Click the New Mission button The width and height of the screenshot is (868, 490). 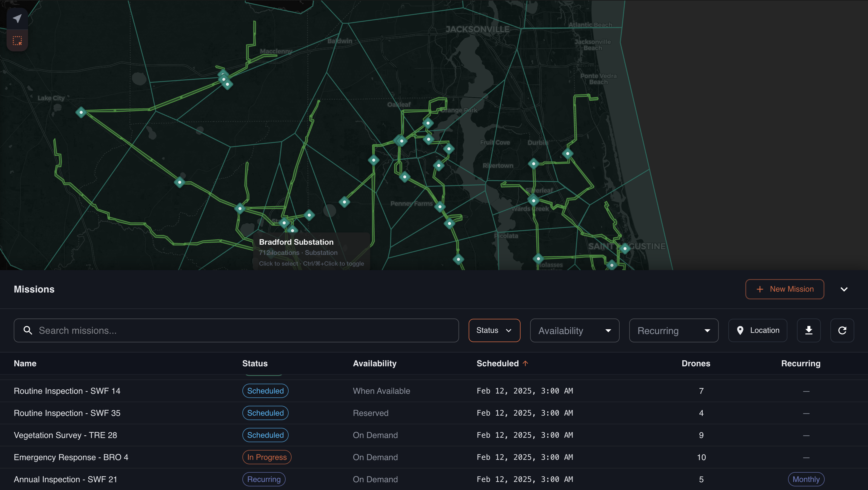coord(784,289)
